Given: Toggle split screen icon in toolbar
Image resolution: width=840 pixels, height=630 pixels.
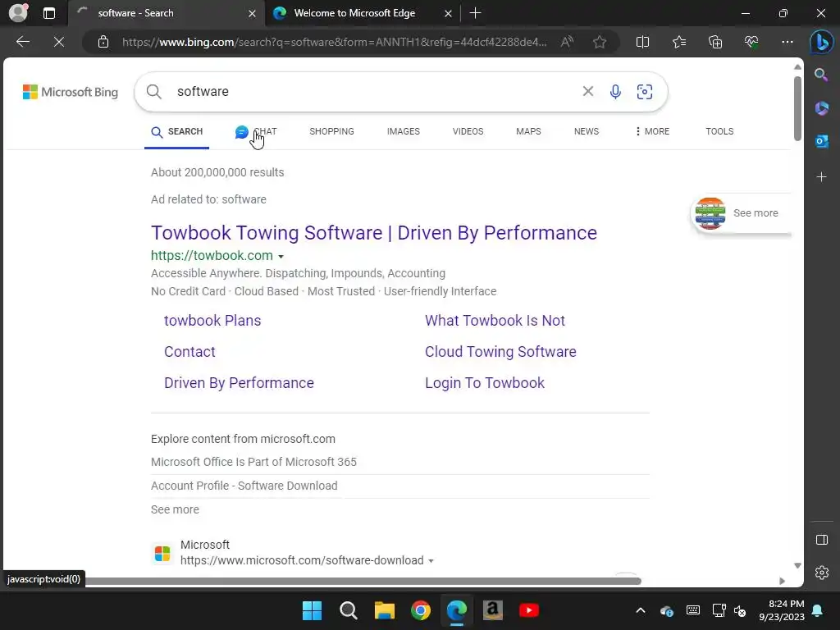Looking at the screenshot, I should pyautogui.click(x=642, y=42).
